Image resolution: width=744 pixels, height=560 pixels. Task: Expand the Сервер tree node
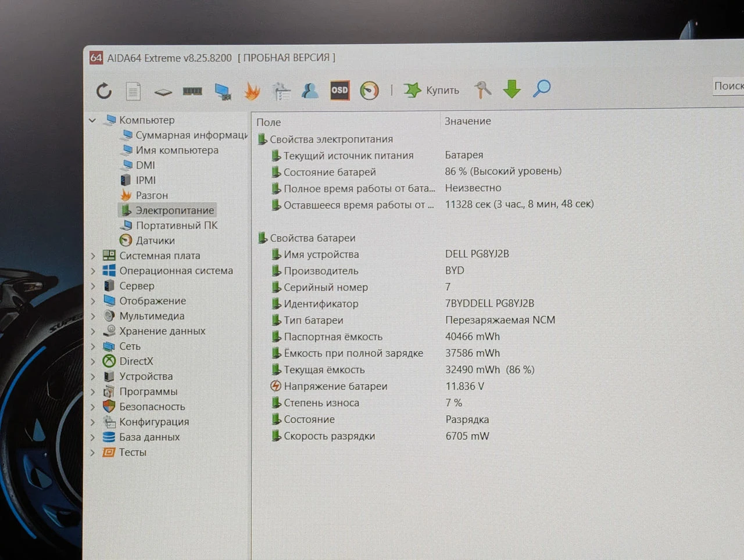click(93, 286)
